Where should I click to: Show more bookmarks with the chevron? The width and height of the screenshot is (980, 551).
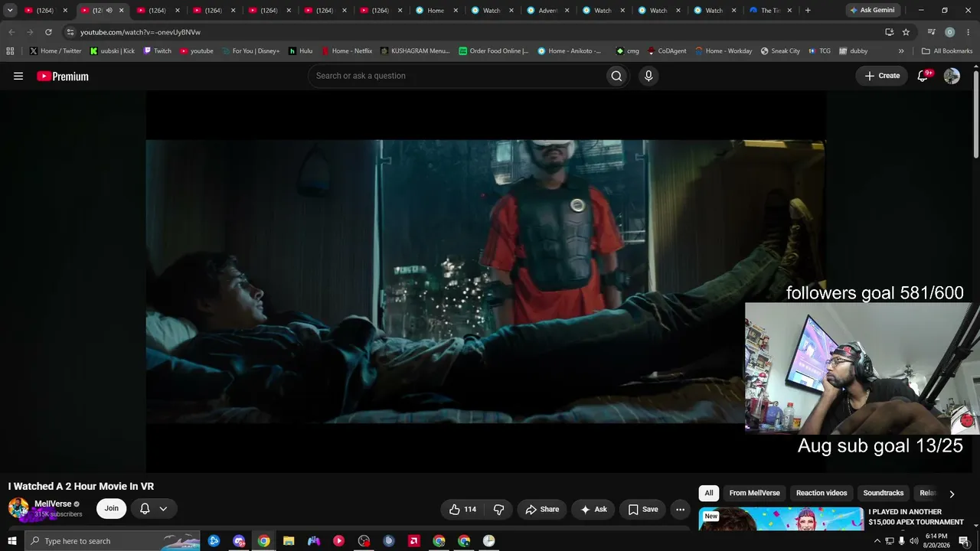click(x=901, y=51)
